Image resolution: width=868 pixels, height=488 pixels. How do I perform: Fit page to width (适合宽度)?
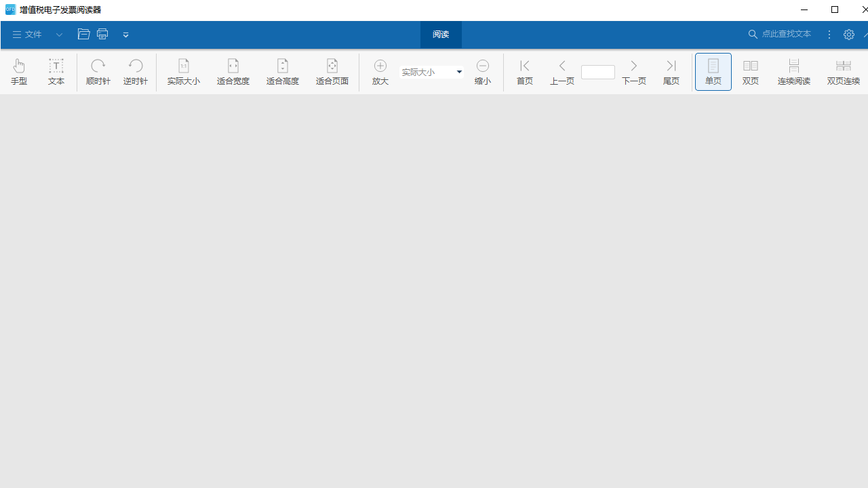233,72
